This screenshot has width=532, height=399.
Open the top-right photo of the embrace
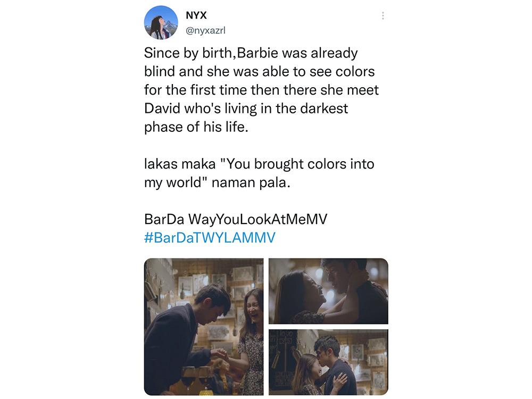[328, 291]
